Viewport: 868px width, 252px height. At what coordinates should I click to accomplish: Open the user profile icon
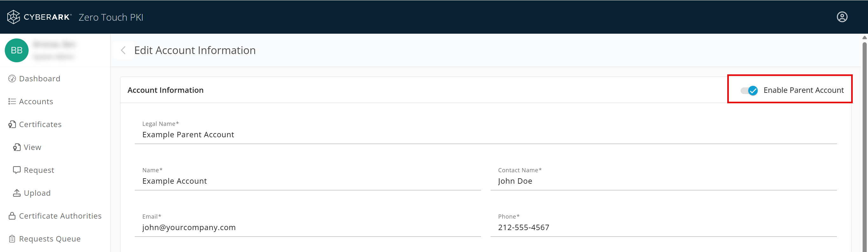pos(842,17)
